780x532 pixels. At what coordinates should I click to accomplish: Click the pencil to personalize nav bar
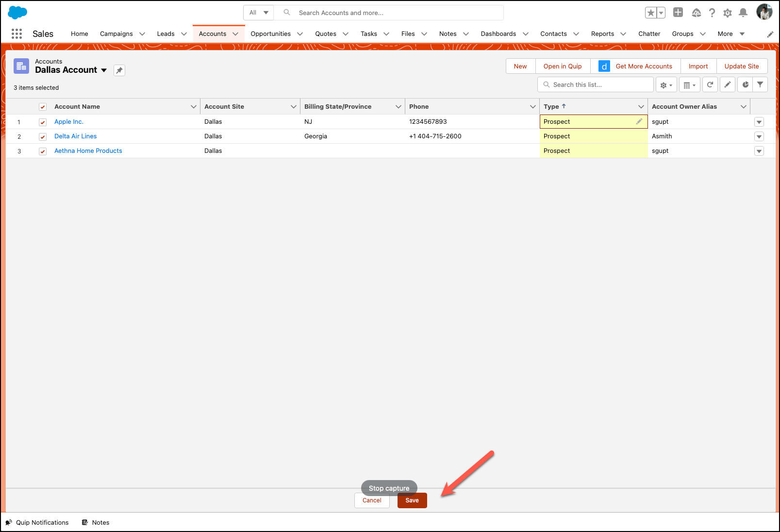[x=770, y=34]
